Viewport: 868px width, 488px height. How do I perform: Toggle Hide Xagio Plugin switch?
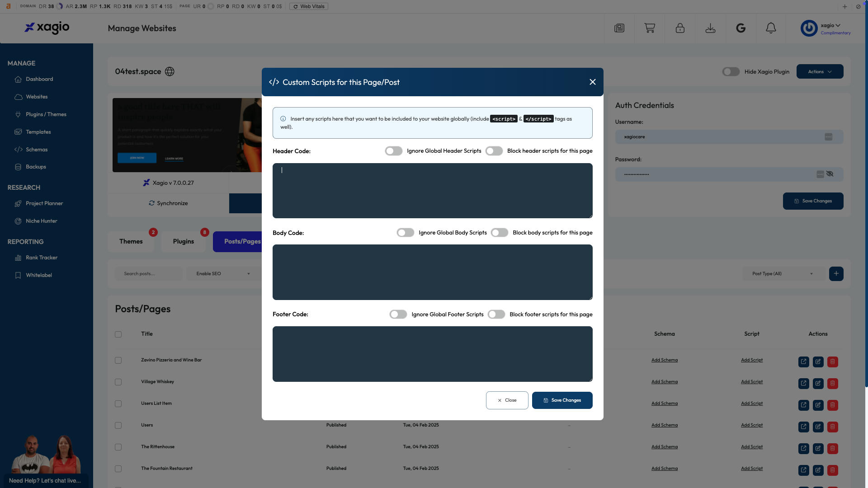click(731, 71)
